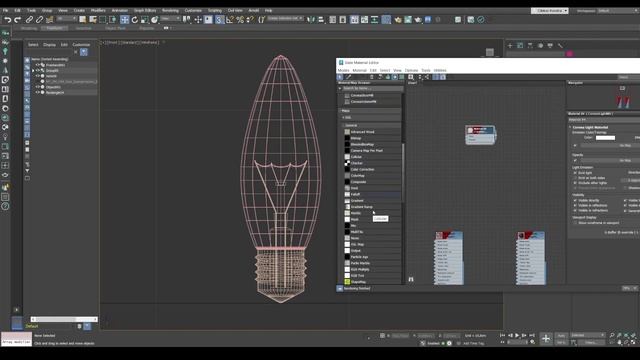Open the Graph Editors menu

coord(145,11)
